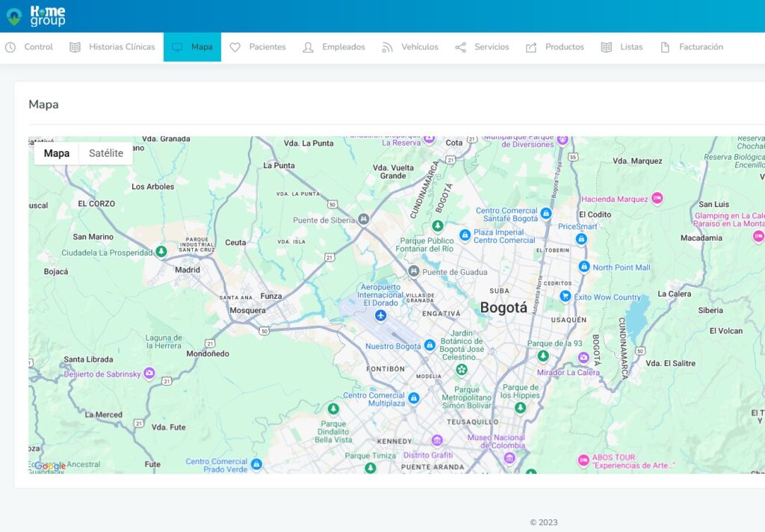This screenshot has height=532, width=765.
Task: Click the El Dorado airport marker
Action: (381, 316)
